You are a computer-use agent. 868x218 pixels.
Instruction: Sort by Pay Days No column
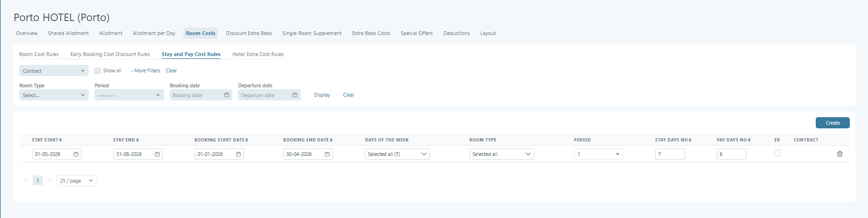[749, 140]
